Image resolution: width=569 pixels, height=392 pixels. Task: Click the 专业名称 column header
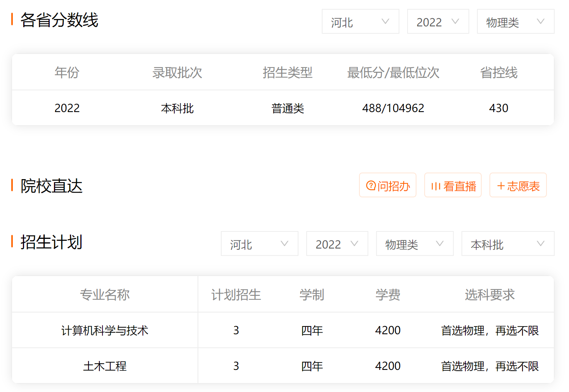point(105,295)
